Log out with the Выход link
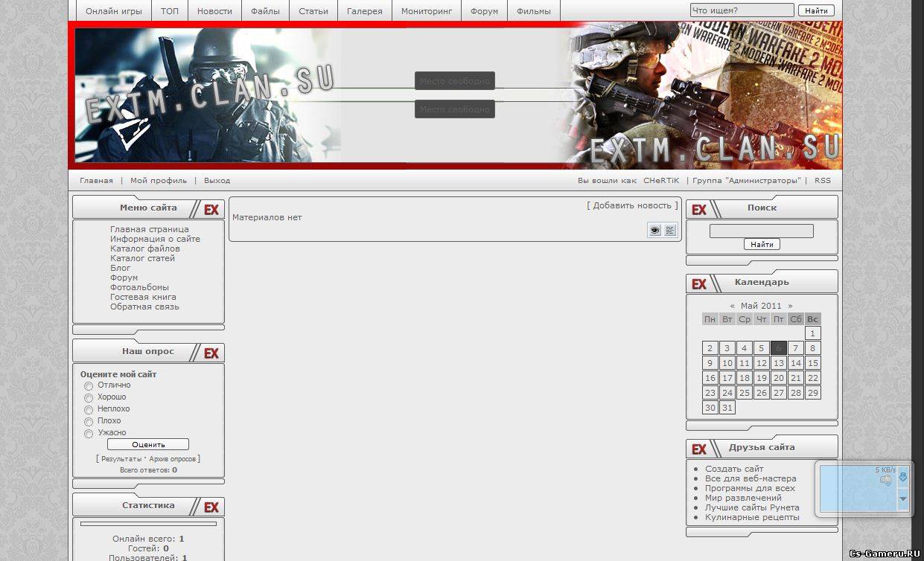Viewport: 924px width, 561px height. pyautogui.click(x=217, y=181)
